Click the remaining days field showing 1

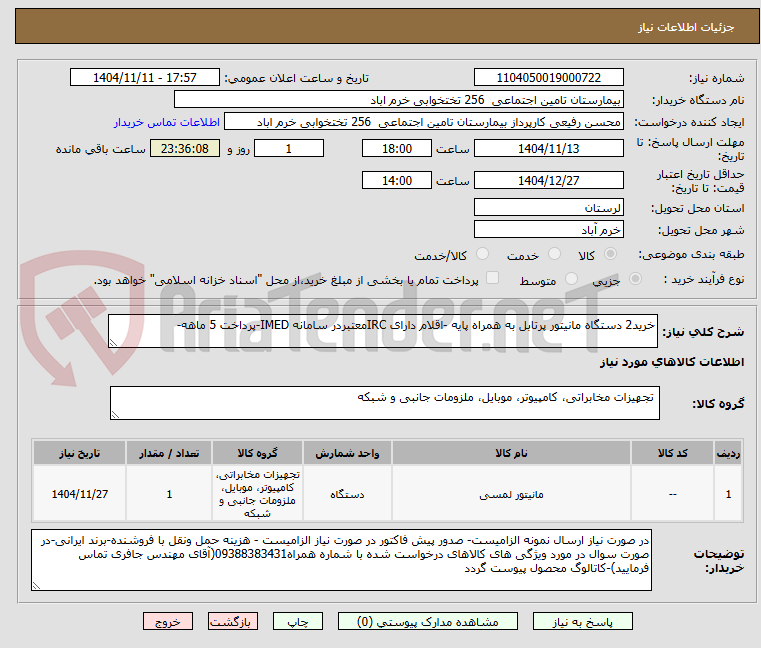pos(289,148)
